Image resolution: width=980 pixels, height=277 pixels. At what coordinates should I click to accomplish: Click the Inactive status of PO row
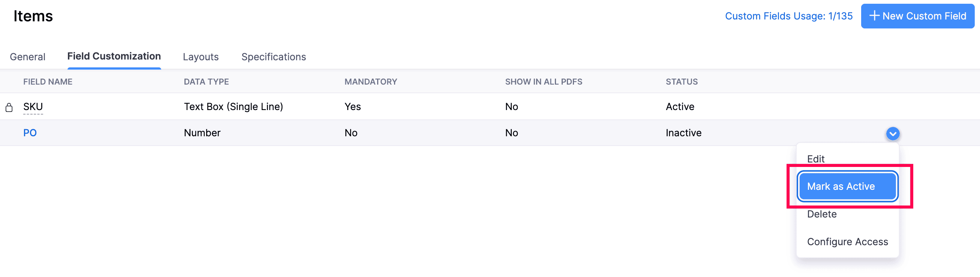click(683, 133)
